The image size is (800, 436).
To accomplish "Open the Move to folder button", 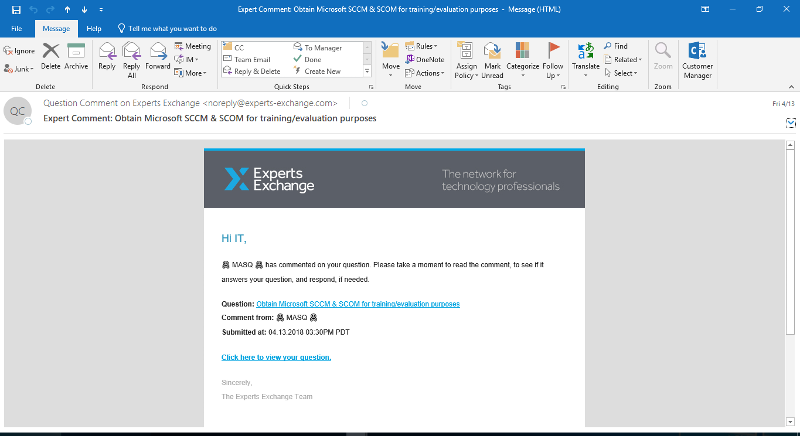I will 391,60.
